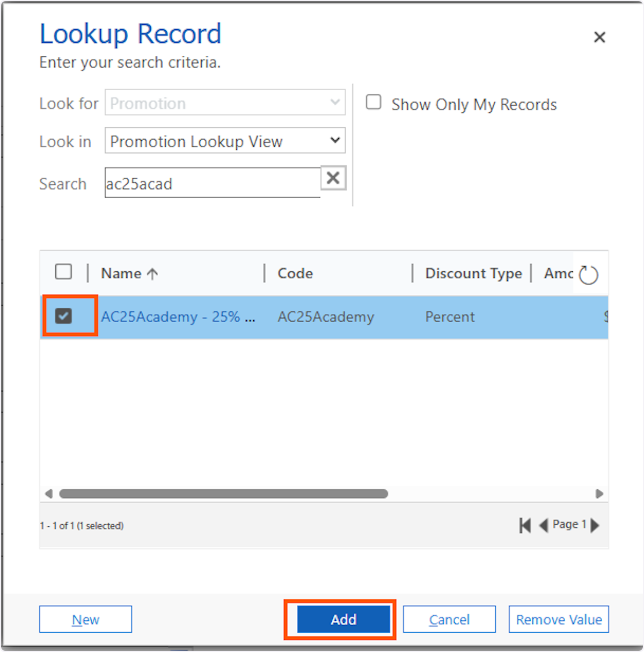Click the '1 - 1 of 1 (1 selected)' status text
The width and height of the screenshot is (644, 652).
click(x=82, y=526)
